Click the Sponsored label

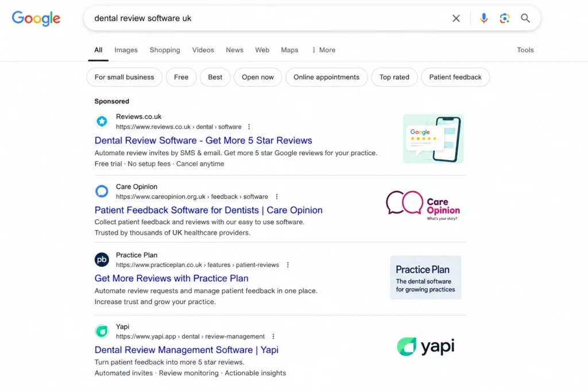[x=112, y=101]
